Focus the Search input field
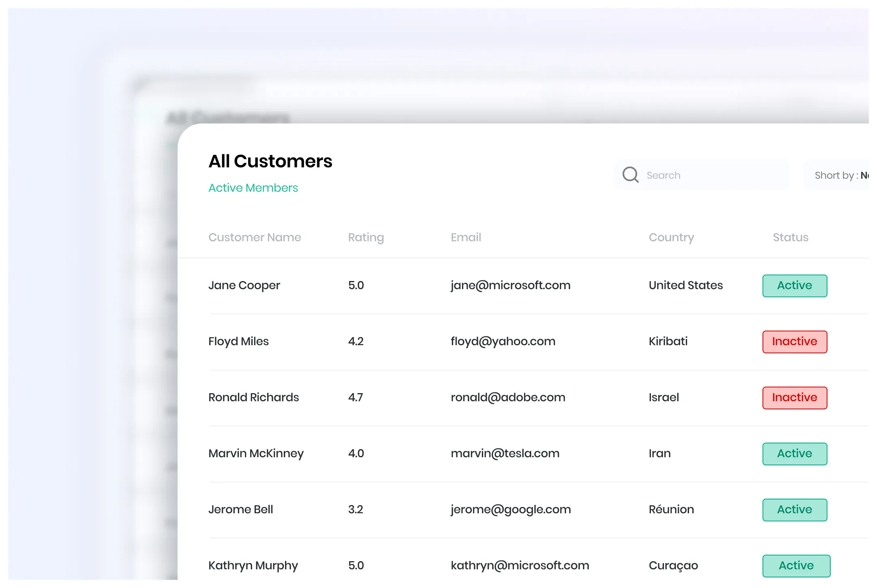The height and width of the screenshot is (588, 877). click(702, 175)
